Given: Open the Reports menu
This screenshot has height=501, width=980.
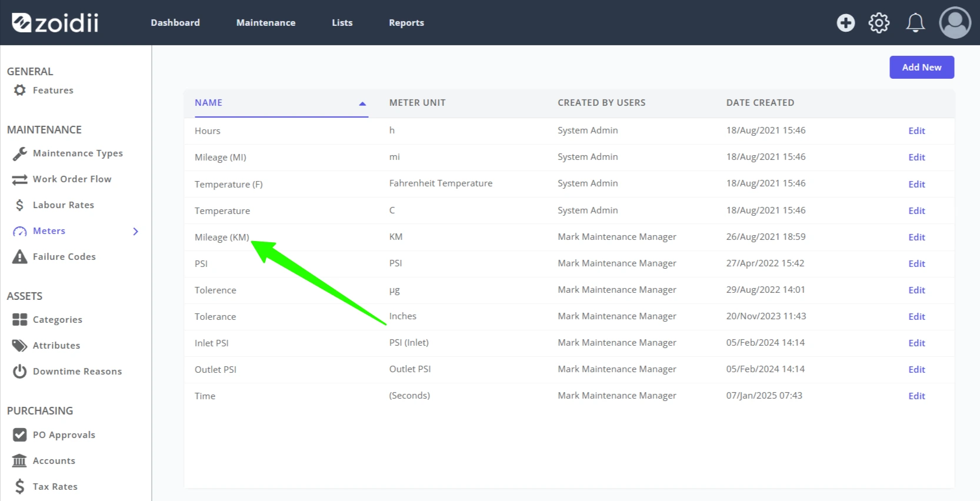Looking at the screenshot, I should (406, 23).
